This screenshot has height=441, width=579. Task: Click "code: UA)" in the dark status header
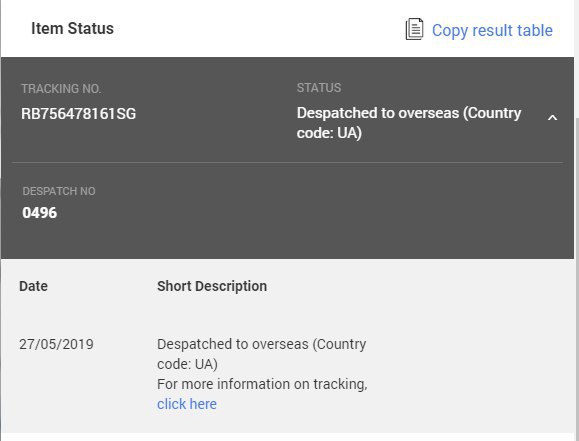[329, 133]
